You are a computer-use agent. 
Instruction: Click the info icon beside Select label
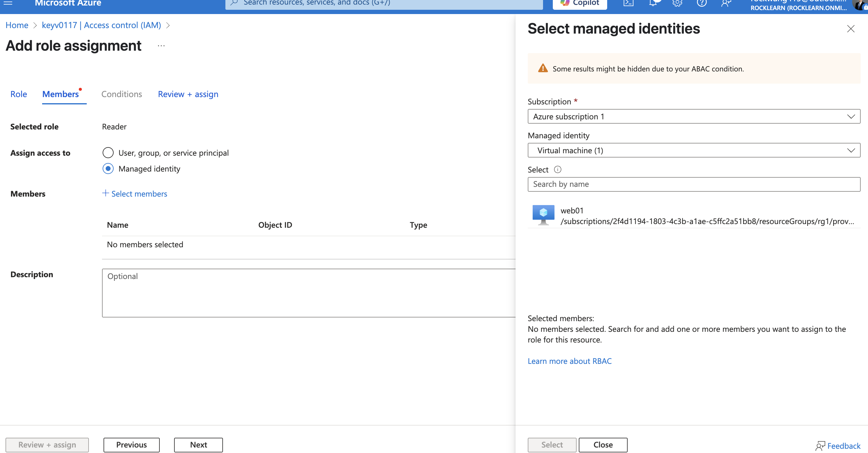click(558, 169)
